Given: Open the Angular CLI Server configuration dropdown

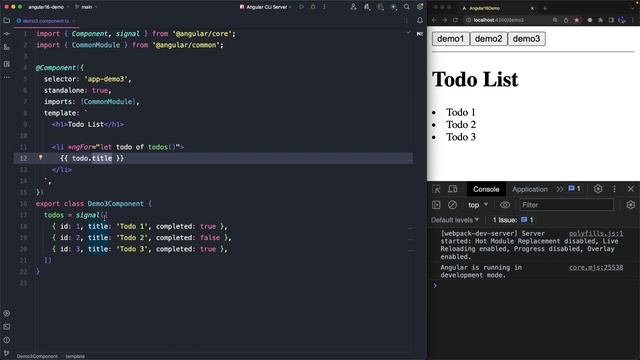Looking at the screenshot, I should coord(266,7).
